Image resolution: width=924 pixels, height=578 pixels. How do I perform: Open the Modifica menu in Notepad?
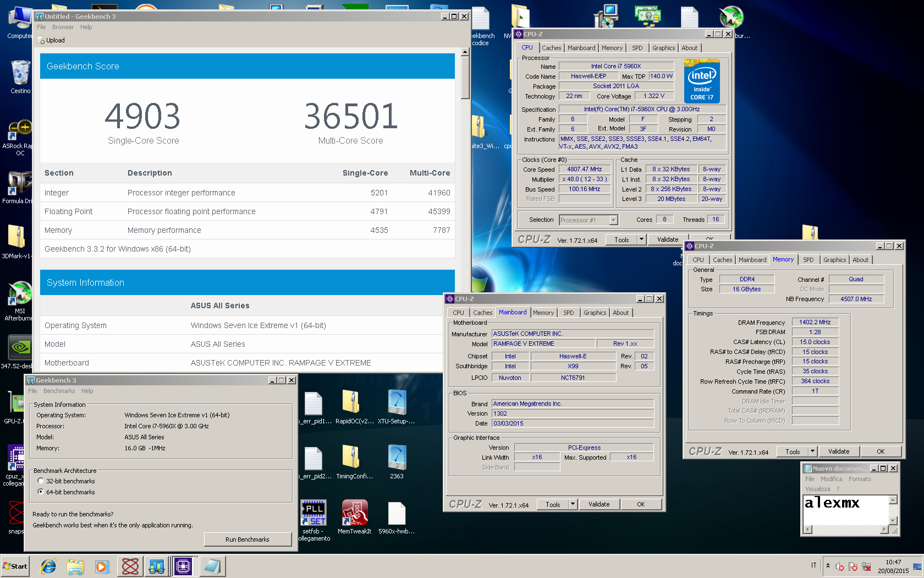coord(831,479)
